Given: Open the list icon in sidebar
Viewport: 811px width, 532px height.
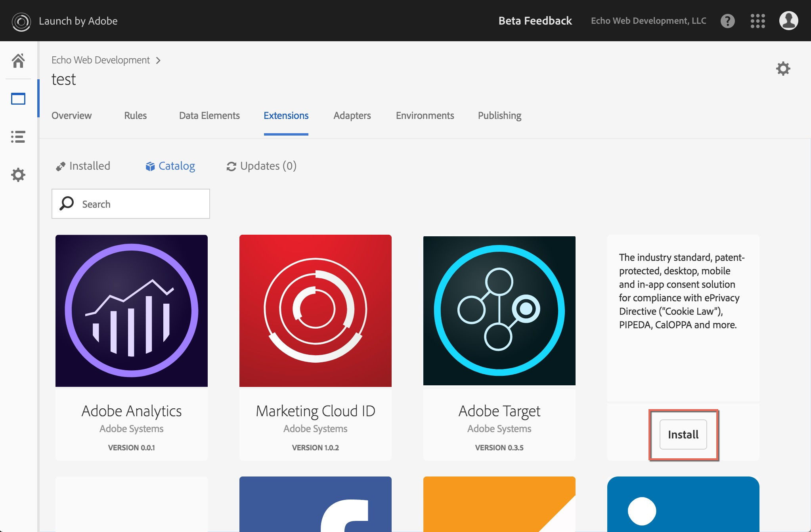Looking at the screenshot, I should (18, 137).
